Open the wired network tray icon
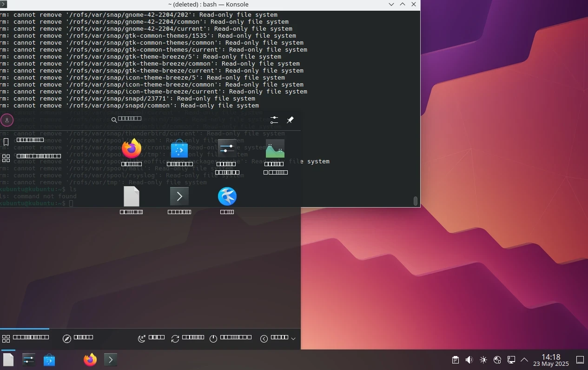Image resolution: width=588 pixels, height=370 pixels. [x=511, y=360]
